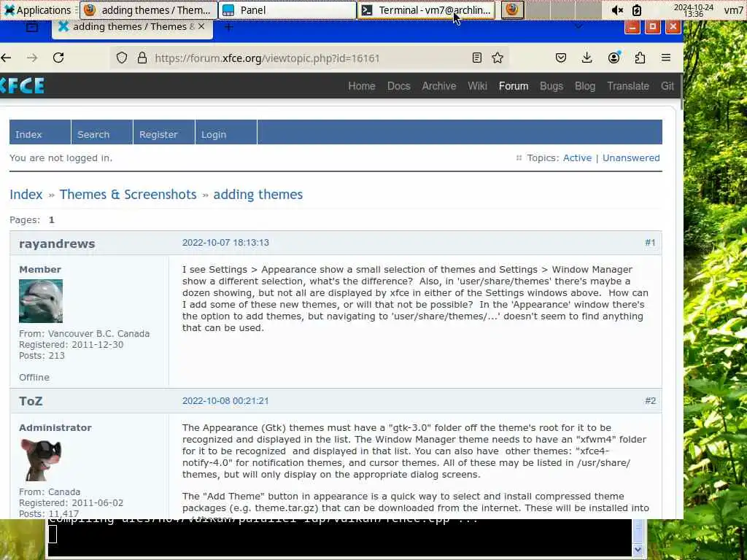Switch to the Panel taskbar window
The width and height of the screenshot is (747, 560).
287,10
